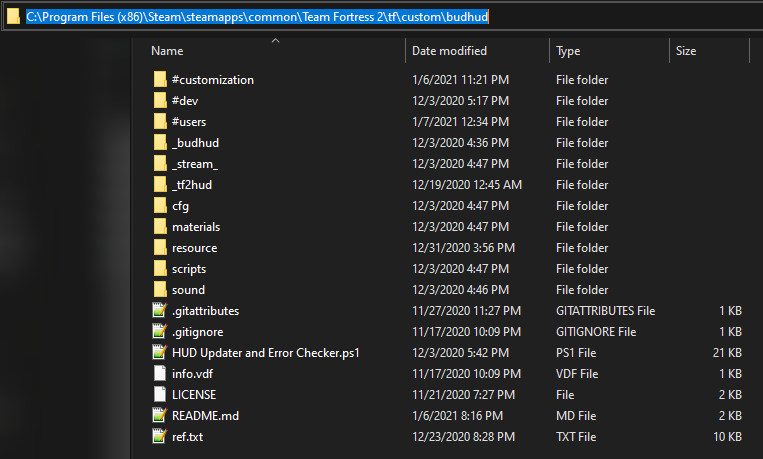Click the TXT File type cell
763x459 pixels.
[576, 437]
